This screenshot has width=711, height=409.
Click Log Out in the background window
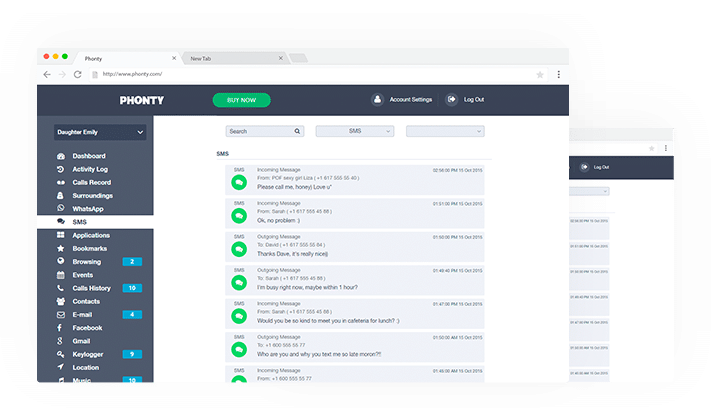[601, 167]
